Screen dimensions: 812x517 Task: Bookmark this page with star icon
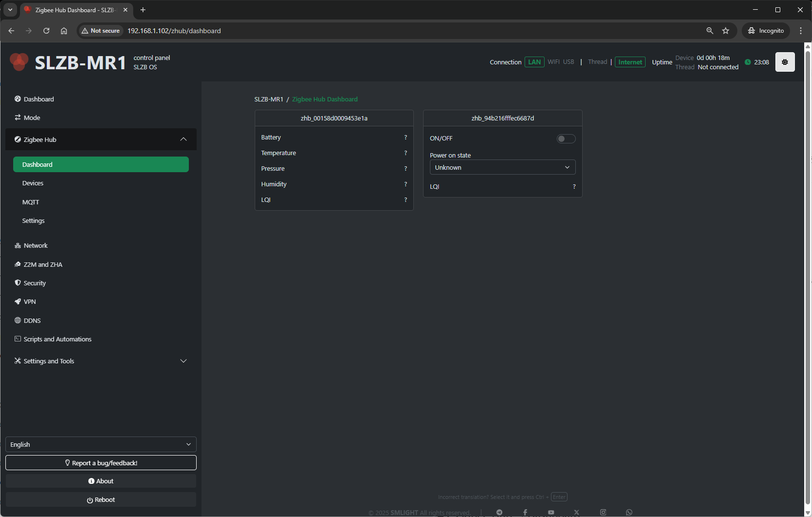tap(726, 31)
